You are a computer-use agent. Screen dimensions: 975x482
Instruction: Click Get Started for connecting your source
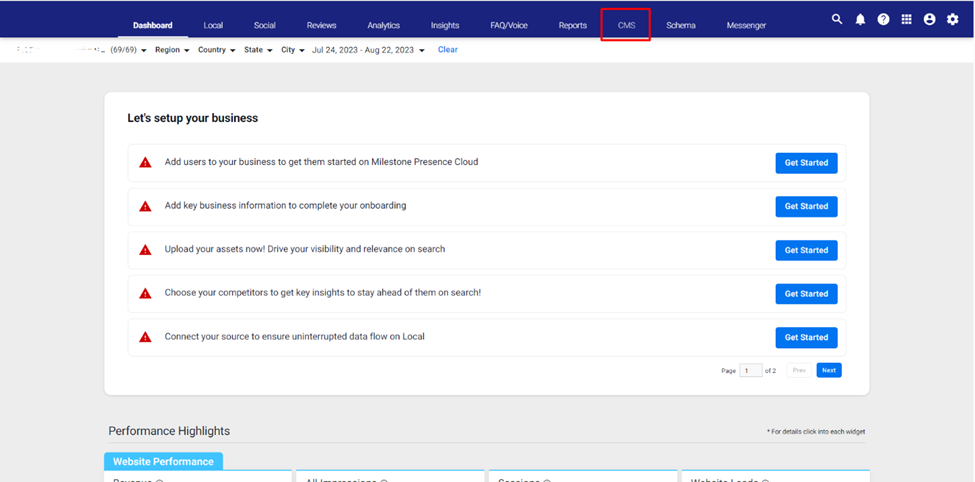pos(806,338)
